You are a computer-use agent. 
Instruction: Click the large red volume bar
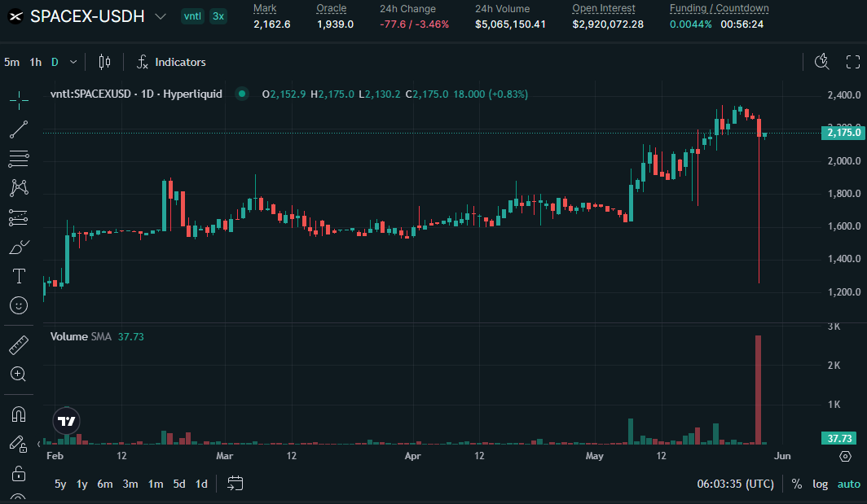758,390
